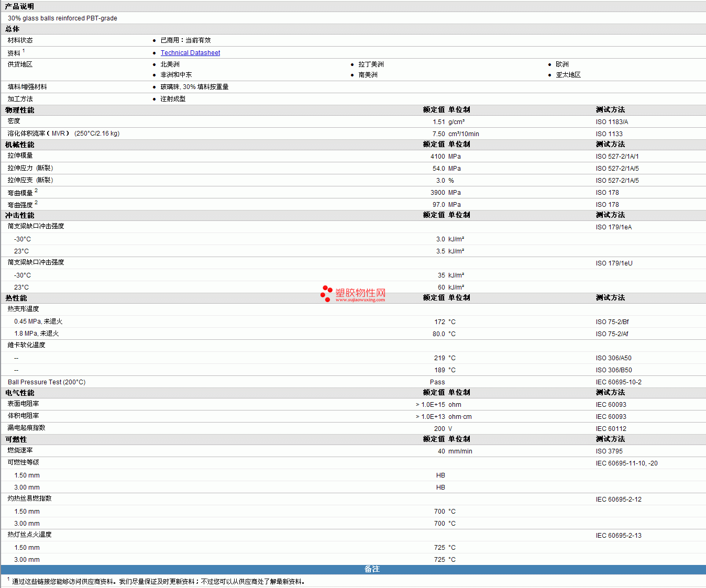The width and height of the screenshot is (706, 588).
Task: Select the 冲击性能 section heading
Action: pos(19,215)
